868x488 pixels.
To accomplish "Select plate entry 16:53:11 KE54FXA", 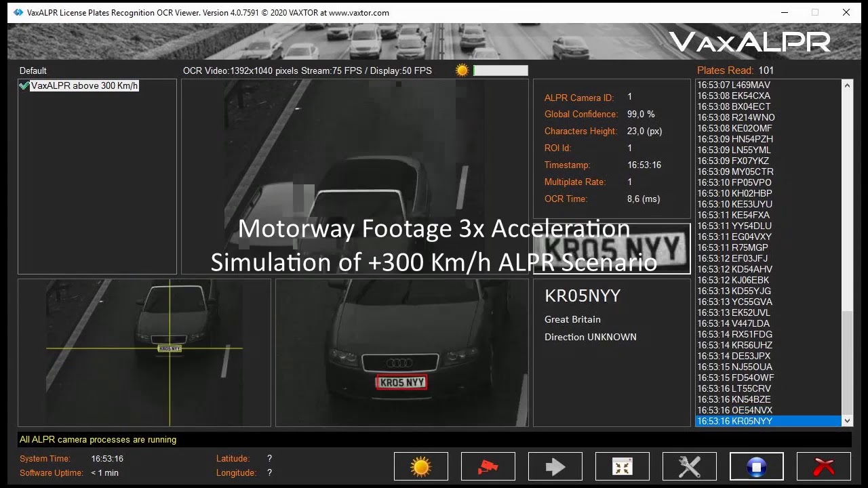I will coord(769,215).
